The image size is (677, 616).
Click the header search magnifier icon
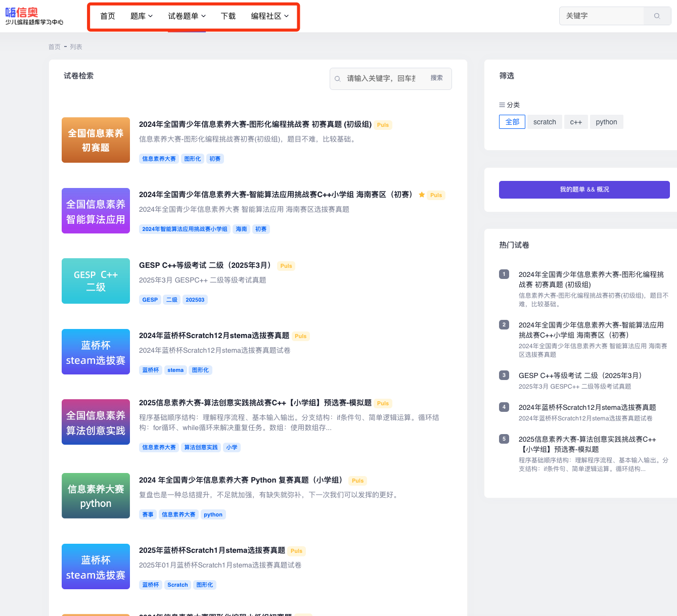click(x=657, y=16)
